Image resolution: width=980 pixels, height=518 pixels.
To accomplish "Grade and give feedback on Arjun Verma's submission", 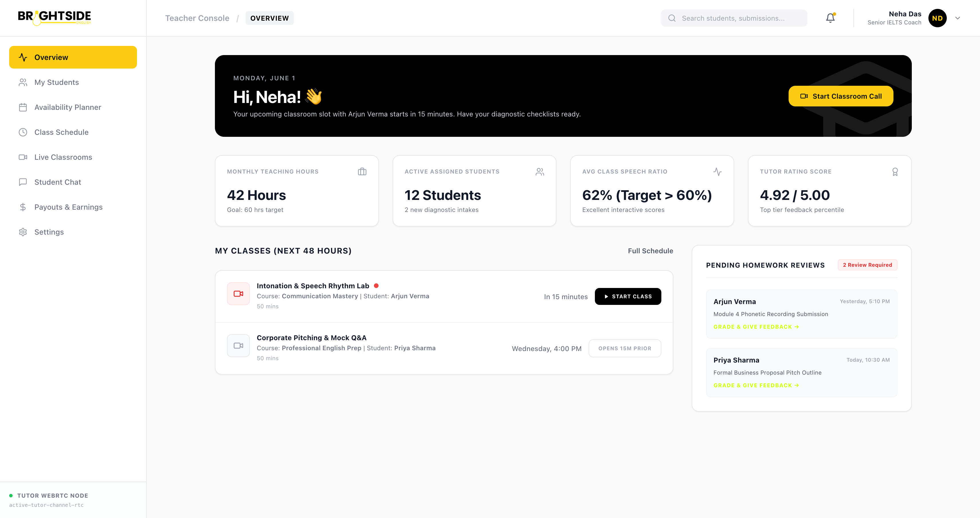I will tap(756, 327).
